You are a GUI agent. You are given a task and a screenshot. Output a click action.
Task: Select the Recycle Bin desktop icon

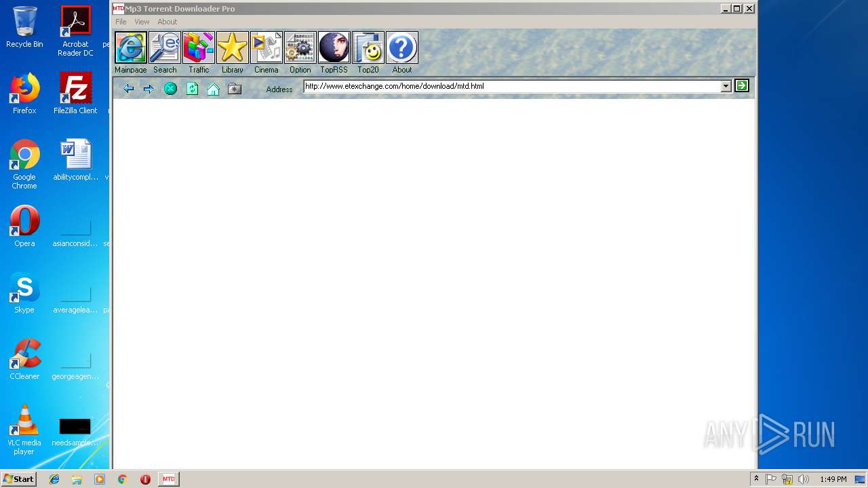(x=24, y=27)
